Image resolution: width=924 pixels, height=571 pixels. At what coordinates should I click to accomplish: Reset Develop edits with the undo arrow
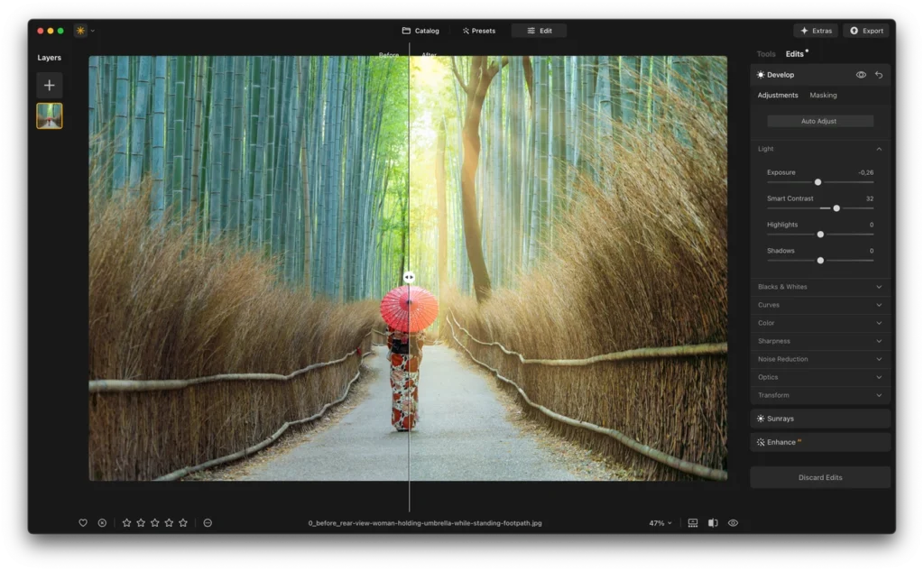coord(879,75)
